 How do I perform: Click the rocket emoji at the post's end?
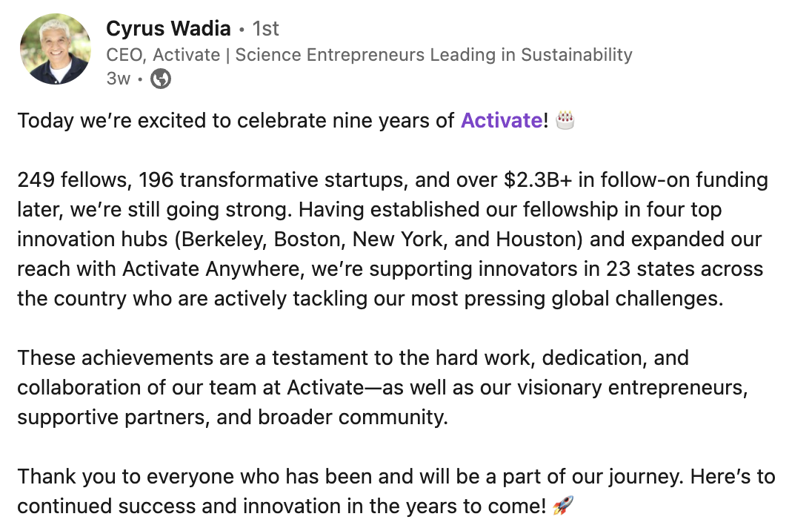pyautogui.click(x=563, y=505)
